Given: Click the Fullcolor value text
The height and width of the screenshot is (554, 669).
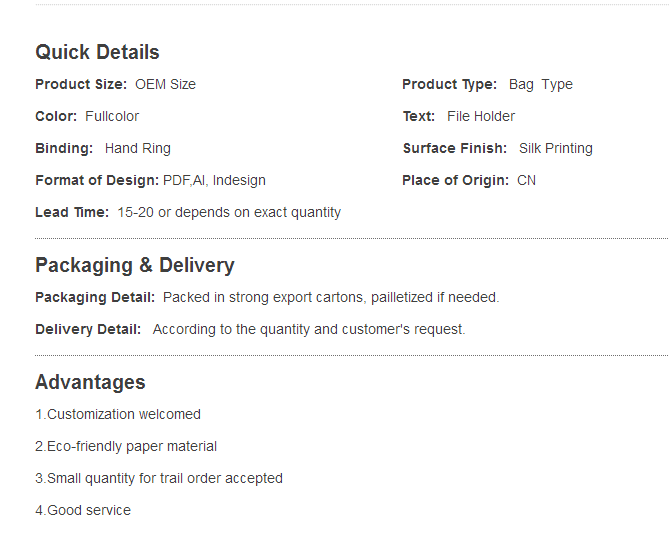Looking at the screenshot, I should point(112,117).
